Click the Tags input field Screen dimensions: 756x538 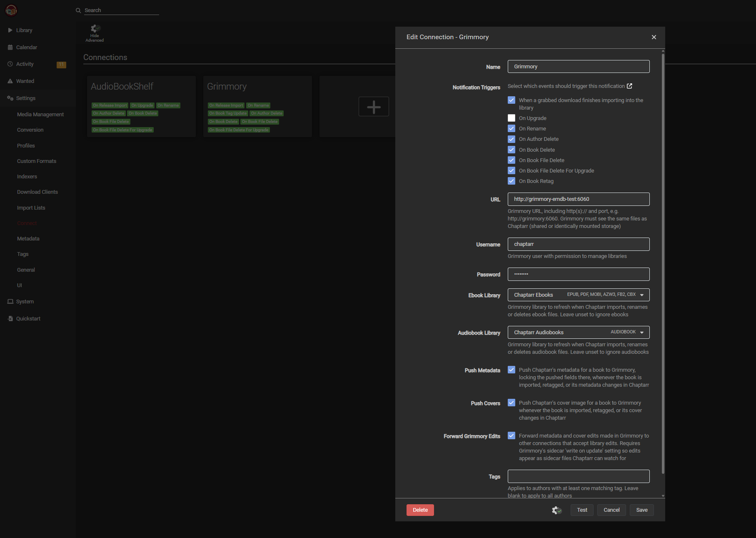pyautogui.click(x=579, y=476)
